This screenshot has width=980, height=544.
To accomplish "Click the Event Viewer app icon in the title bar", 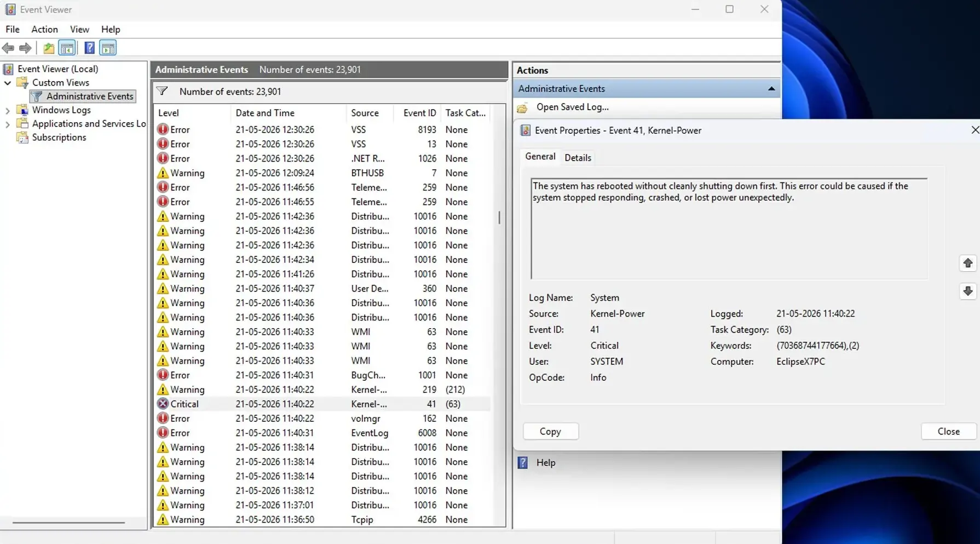I will click(10, 9).
